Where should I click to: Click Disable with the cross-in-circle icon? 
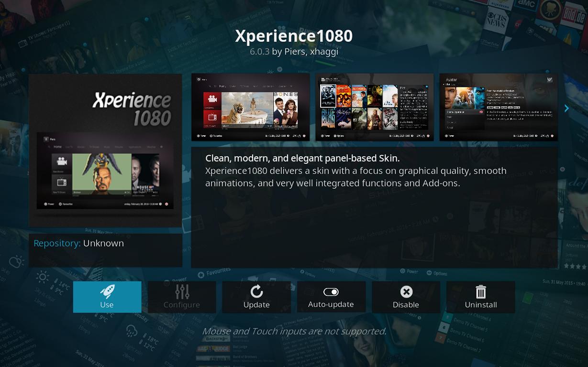pos(406,297)
